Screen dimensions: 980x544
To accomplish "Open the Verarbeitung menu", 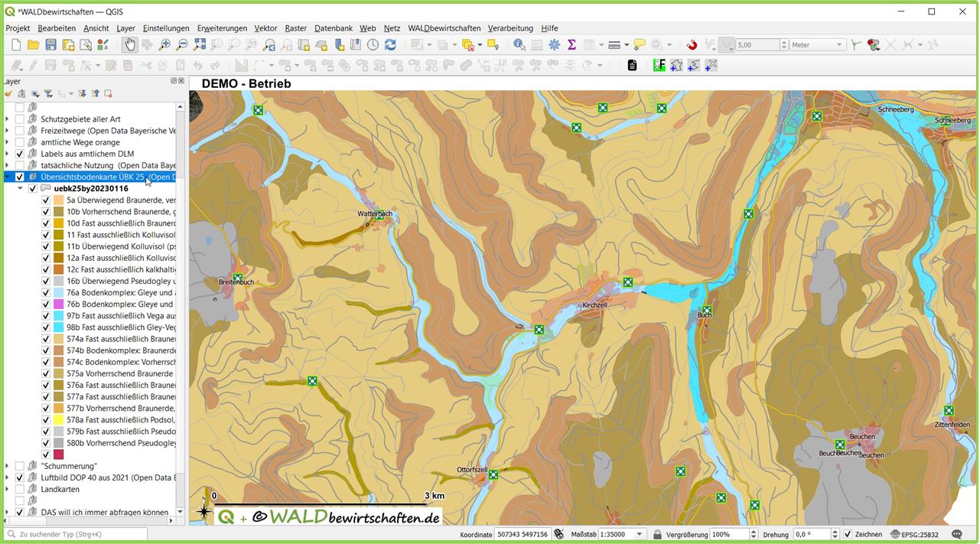I will coord(510,28).
